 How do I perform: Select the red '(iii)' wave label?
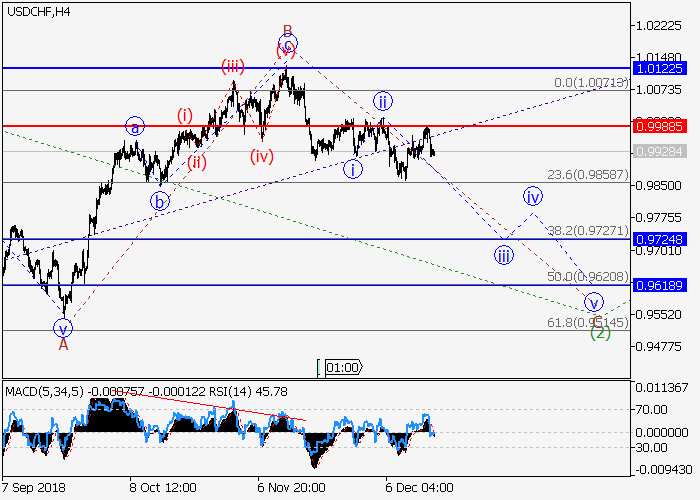click(233, 66)
